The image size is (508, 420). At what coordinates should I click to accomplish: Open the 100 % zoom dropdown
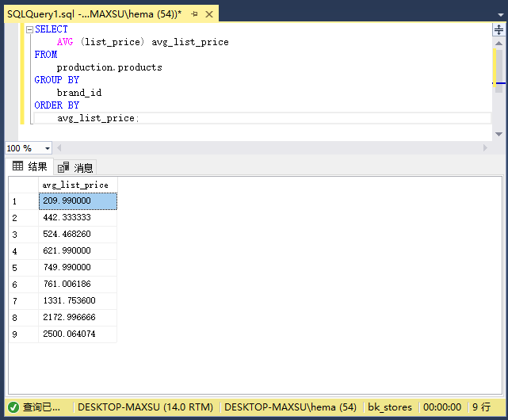click(x=48, y=148)
